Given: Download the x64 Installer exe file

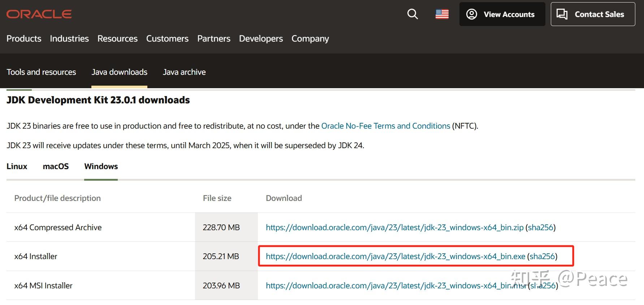Looking at the screenshot, I should tap(395, 257).
